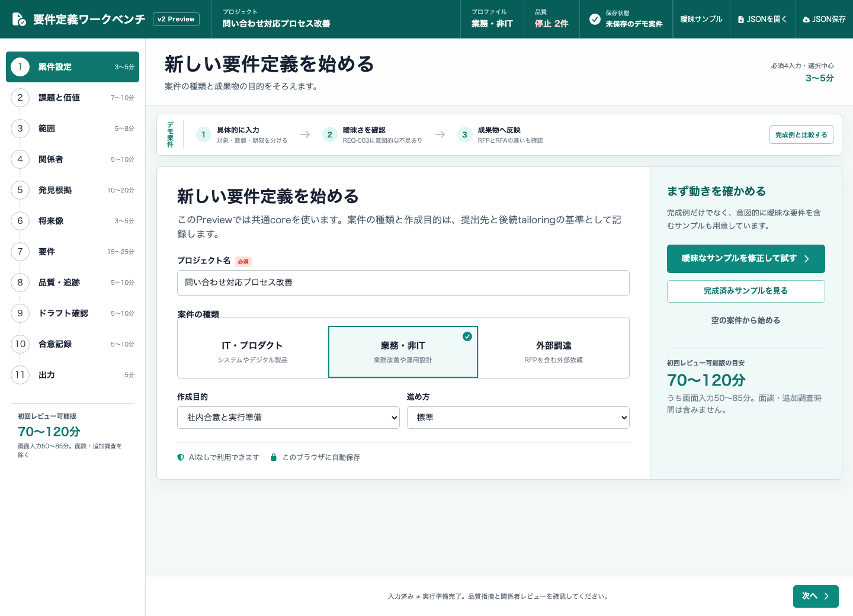This screenshot has width=853, height=616.
Task: Click the step 6 circle for 将来像
Action: click(x=20, y=221)
